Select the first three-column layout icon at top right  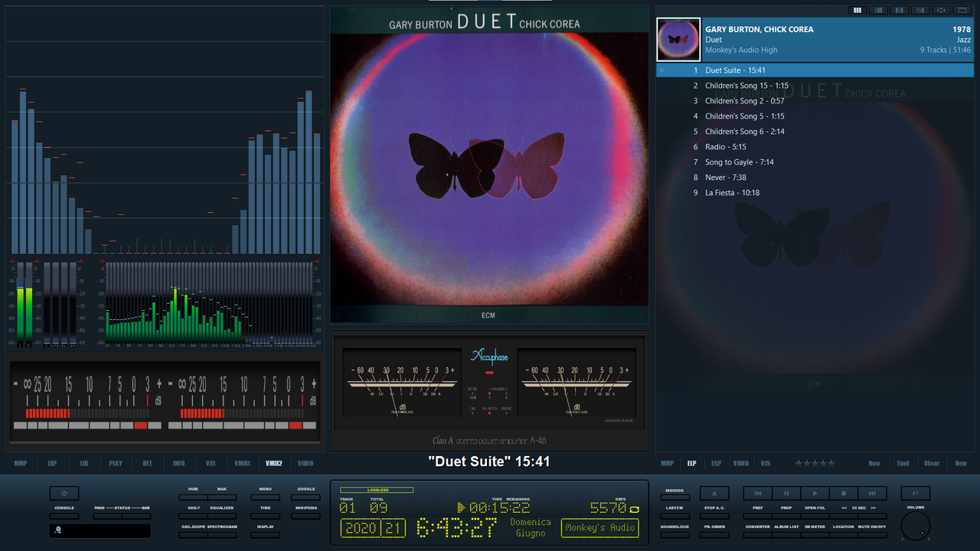(857, 10)
